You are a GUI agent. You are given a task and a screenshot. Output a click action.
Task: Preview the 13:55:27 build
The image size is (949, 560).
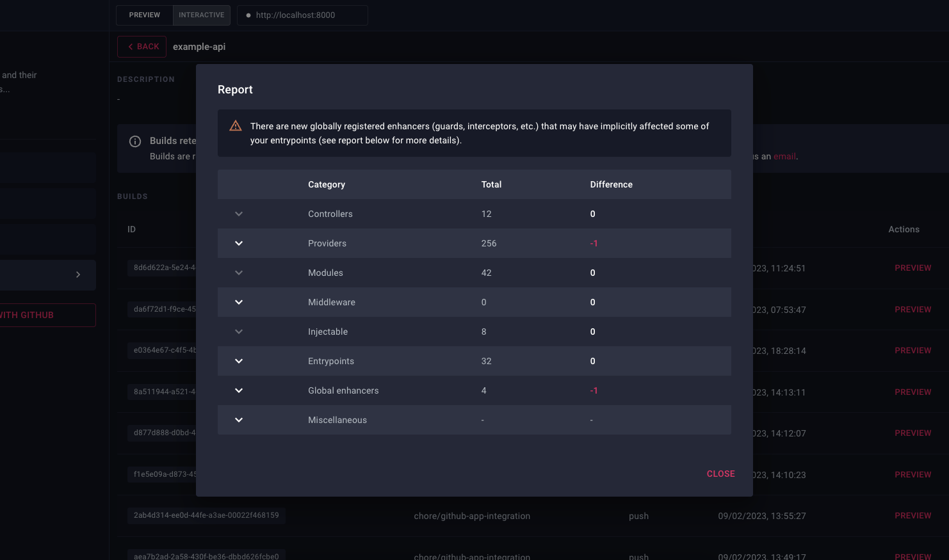[912, 516]
